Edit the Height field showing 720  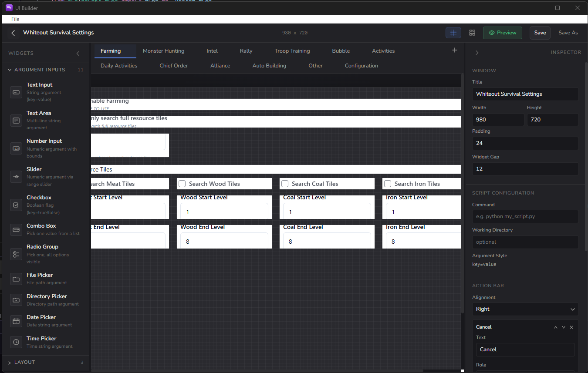tap(553, 120)
